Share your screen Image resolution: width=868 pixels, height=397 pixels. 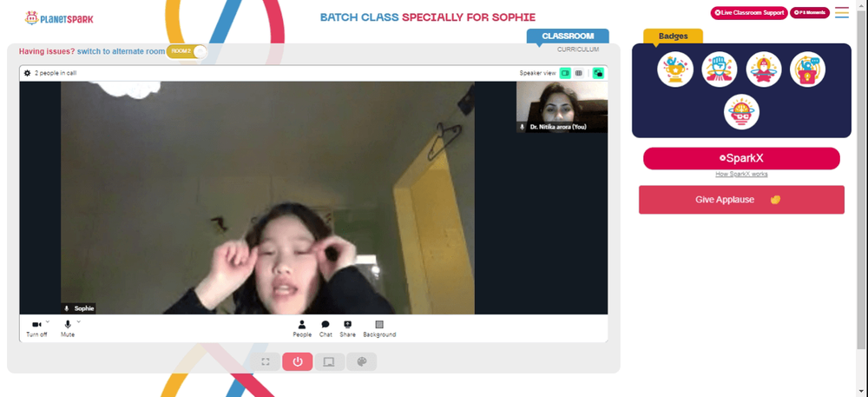click(348, 329)
